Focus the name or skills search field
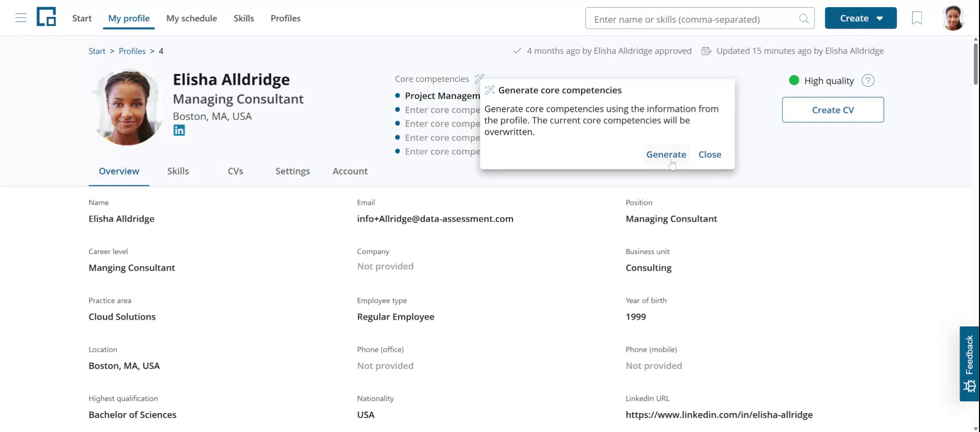This screenshot has height=432, width=980. click(692, 19)
